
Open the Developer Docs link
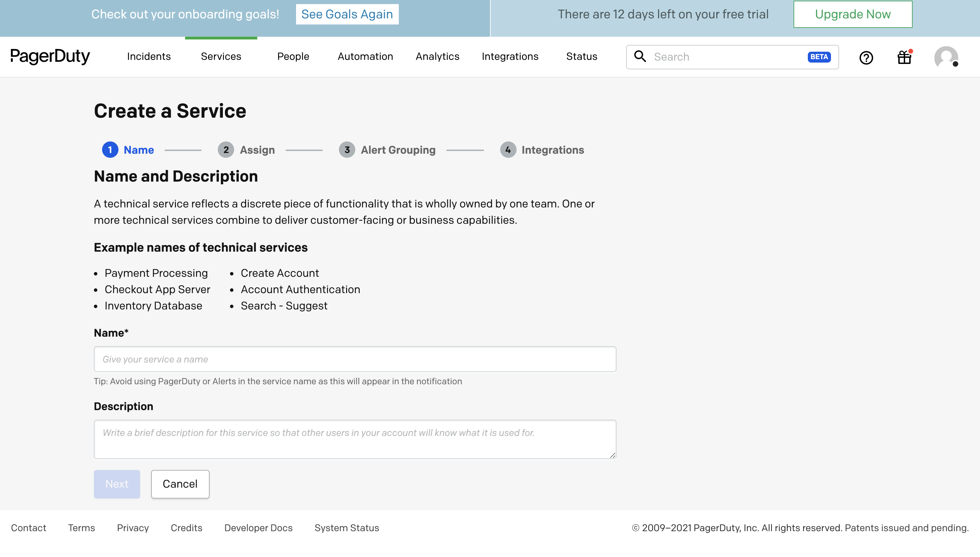point(258,528)
